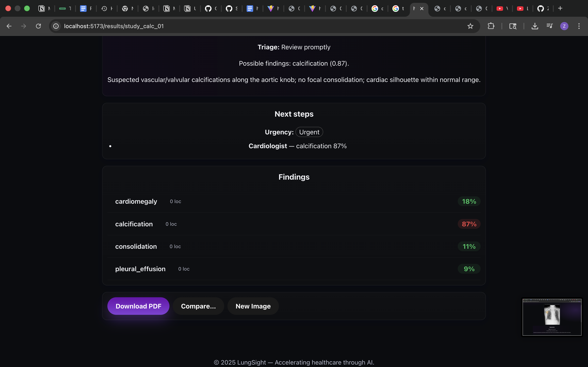588x367 pixels.
Task: Click the Urgent urgency badge
Action: [x=309, y=132]
